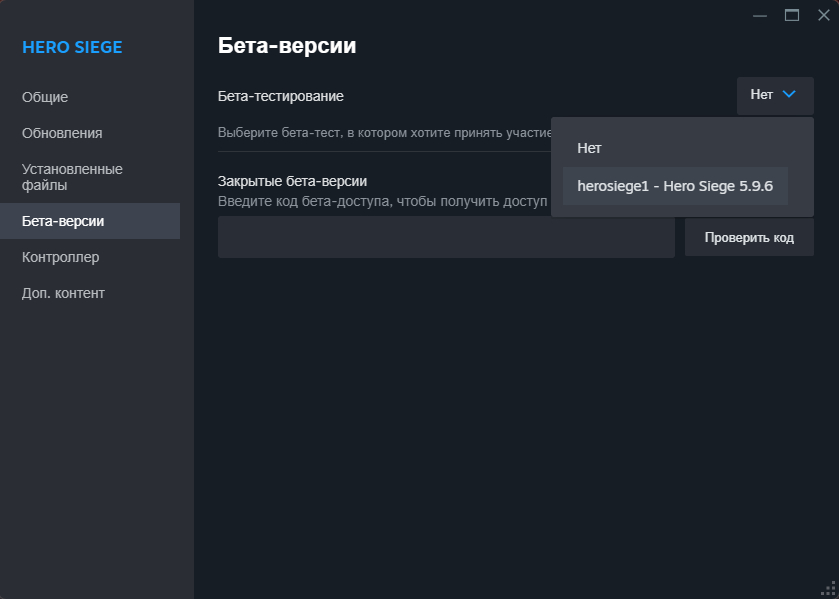Viewport: 839px width, 599px height.
Task: Close the Hero Siege properties window
Action: coord(823,15)
